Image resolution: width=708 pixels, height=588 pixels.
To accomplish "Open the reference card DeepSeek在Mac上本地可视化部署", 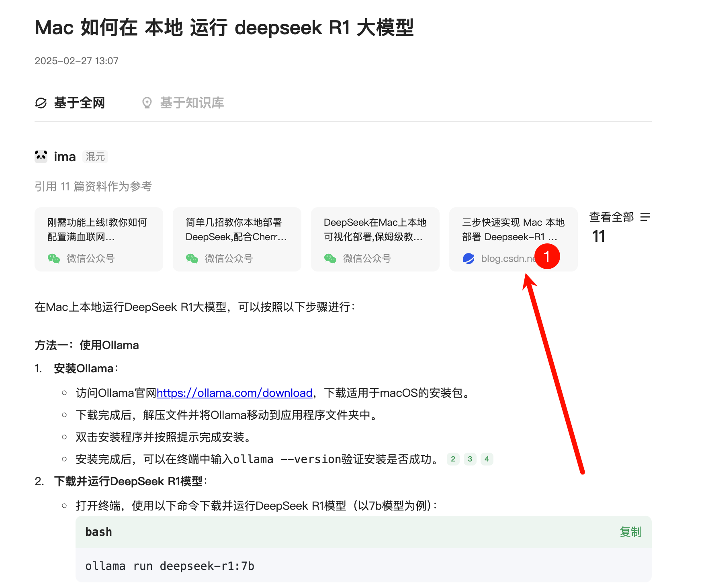I will pyautogui.click(x=375, y=239).
